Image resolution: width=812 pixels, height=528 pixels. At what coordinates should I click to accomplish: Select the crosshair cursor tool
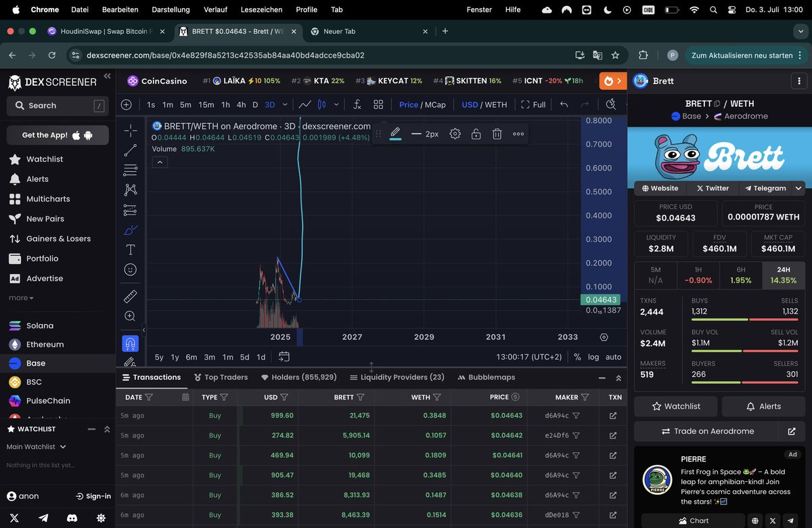tap(131, 130)
